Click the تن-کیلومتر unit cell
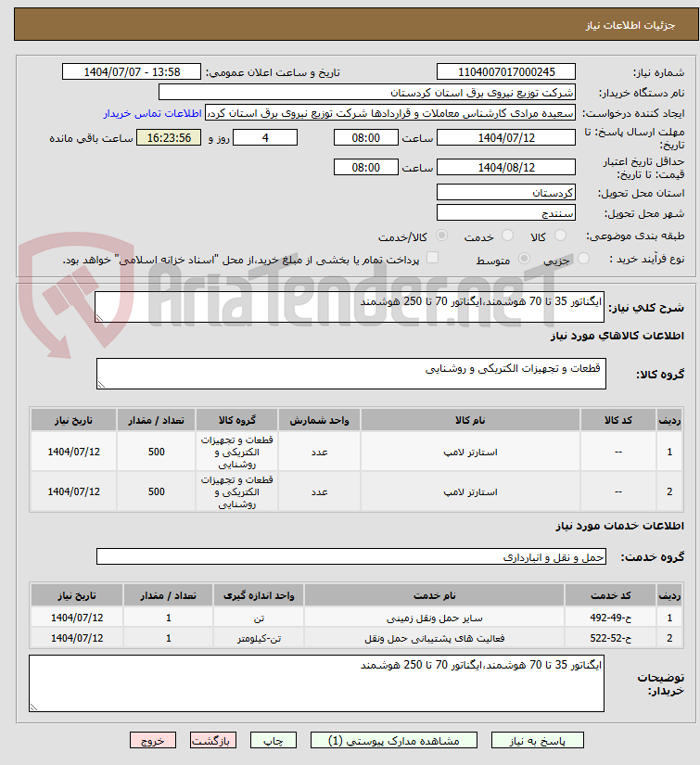Image resolution: width=700 pixels, height=765 pixels. point(259,638)
